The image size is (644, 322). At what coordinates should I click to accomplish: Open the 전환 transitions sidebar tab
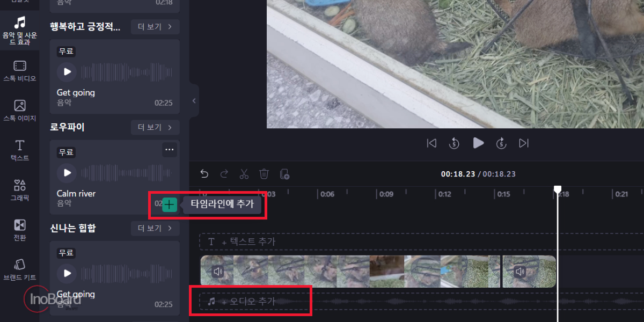(x=19, y=230)
